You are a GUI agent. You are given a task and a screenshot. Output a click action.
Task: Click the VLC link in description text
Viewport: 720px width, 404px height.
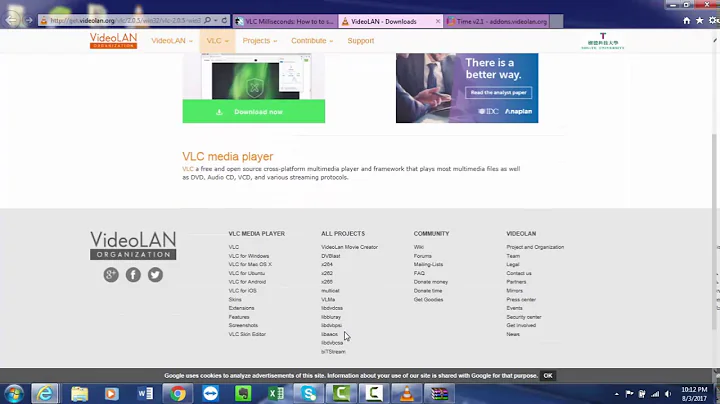click(188, 169)
